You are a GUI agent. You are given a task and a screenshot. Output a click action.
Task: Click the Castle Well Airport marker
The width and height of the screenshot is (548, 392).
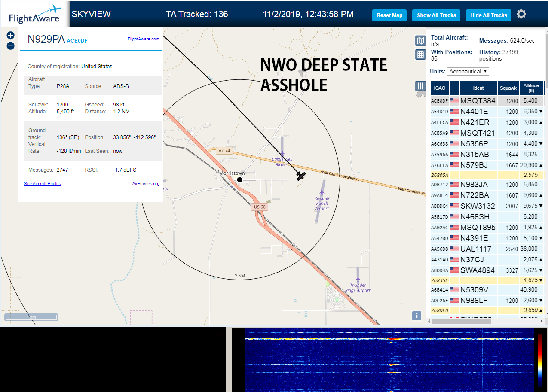[282, 153]
